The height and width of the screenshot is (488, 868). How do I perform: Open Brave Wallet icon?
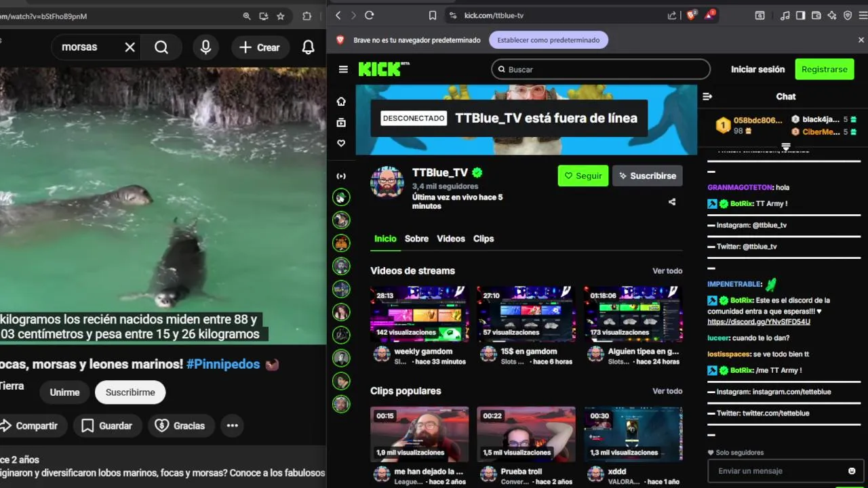tap(816, 16)
